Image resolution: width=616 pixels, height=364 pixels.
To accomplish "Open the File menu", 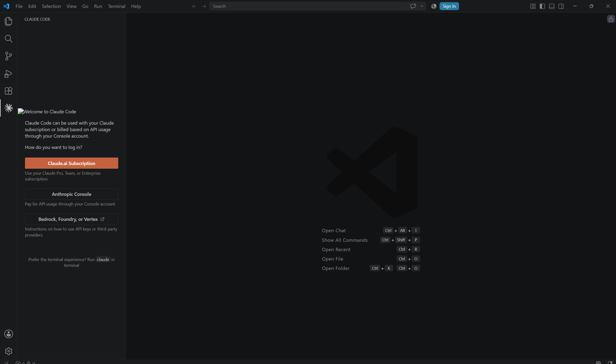I will (x=19, y=6).
